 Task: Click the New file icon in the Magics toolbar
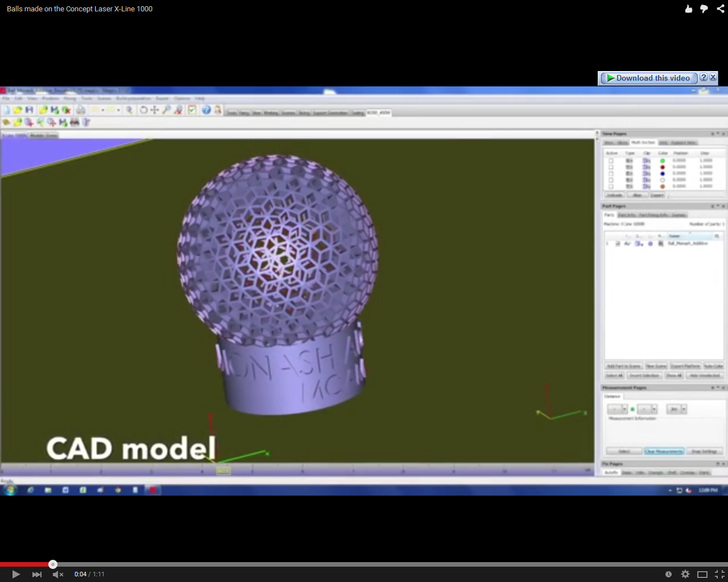[7, 110]
